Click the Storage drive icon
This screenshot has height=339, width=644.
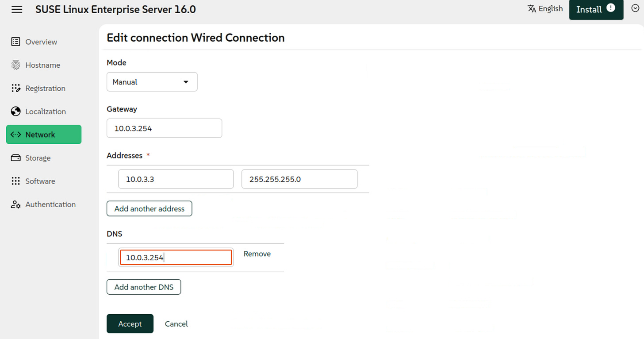(x=15, y=158)
